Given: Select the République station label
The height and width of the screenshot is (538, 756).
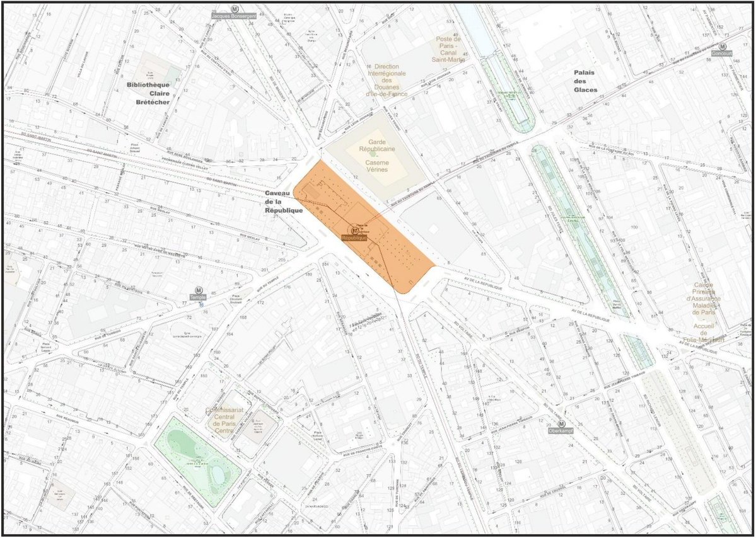Looking at the screenshot, I should 354,238.
